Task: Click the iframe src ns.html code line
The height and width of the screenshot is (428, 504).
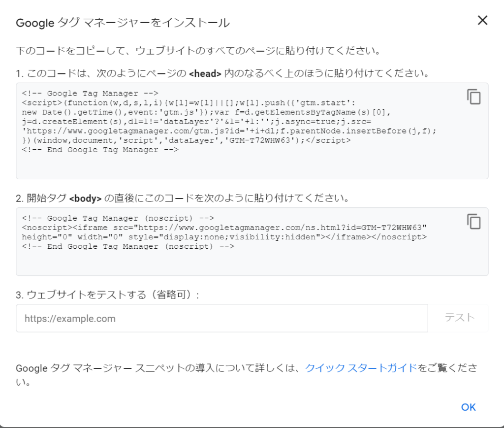Action: (x=224, y=227)
